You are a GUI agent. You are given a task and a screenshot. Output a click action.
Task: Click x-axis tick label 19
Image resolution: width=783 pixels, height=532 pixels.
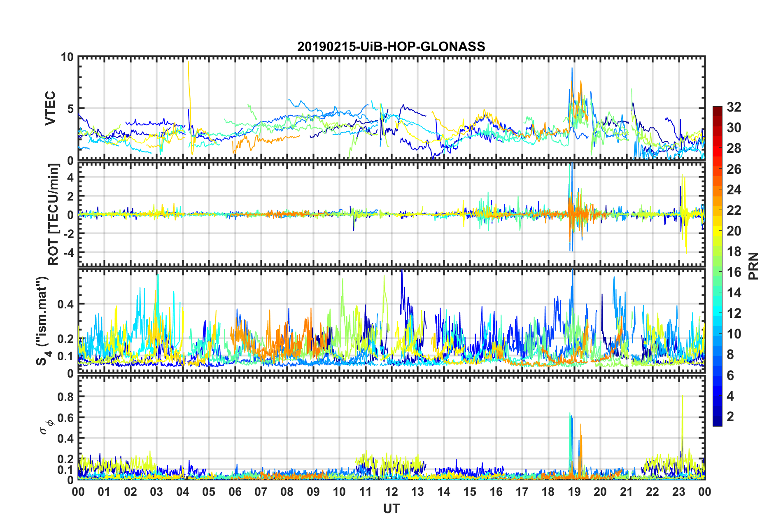tap(574, 492)
